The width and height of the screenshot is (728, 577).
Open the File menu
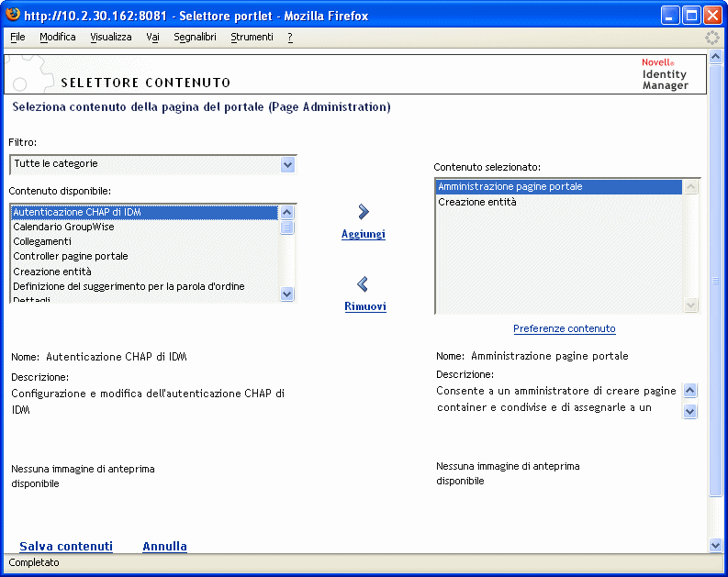(x=17, y=37)
